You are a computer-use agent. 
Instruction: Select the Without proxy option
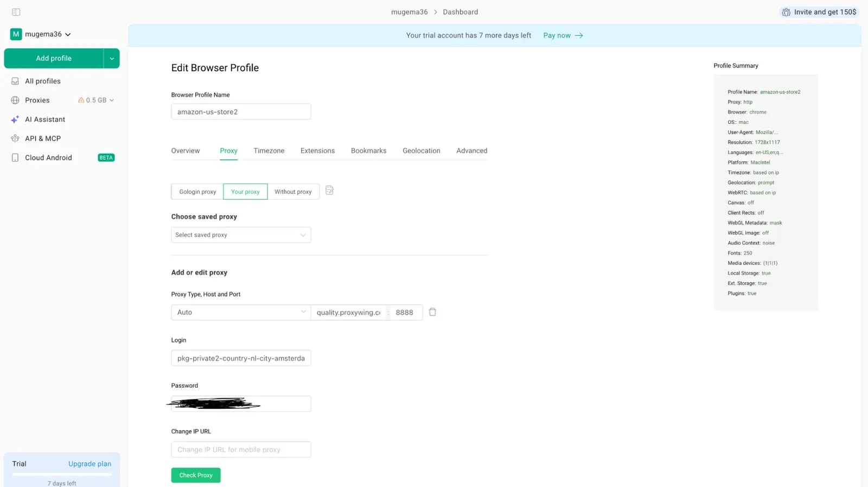[x=293, y=192]
